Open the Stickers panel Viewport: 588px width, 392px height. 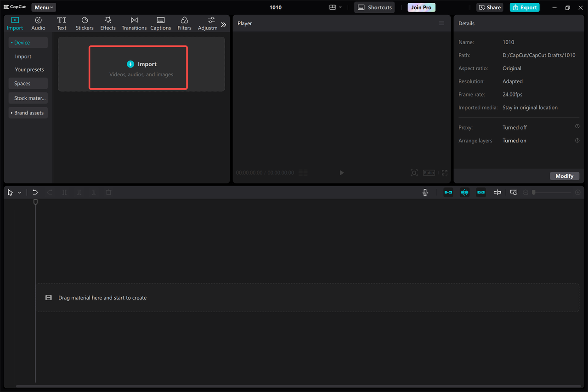click(85, 23)
